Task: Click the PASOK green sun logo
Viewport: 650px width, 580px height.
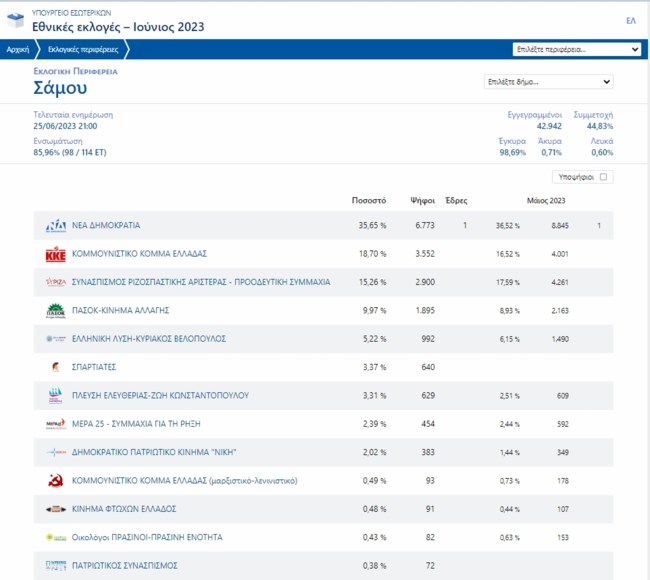Action: coord(56,311)
